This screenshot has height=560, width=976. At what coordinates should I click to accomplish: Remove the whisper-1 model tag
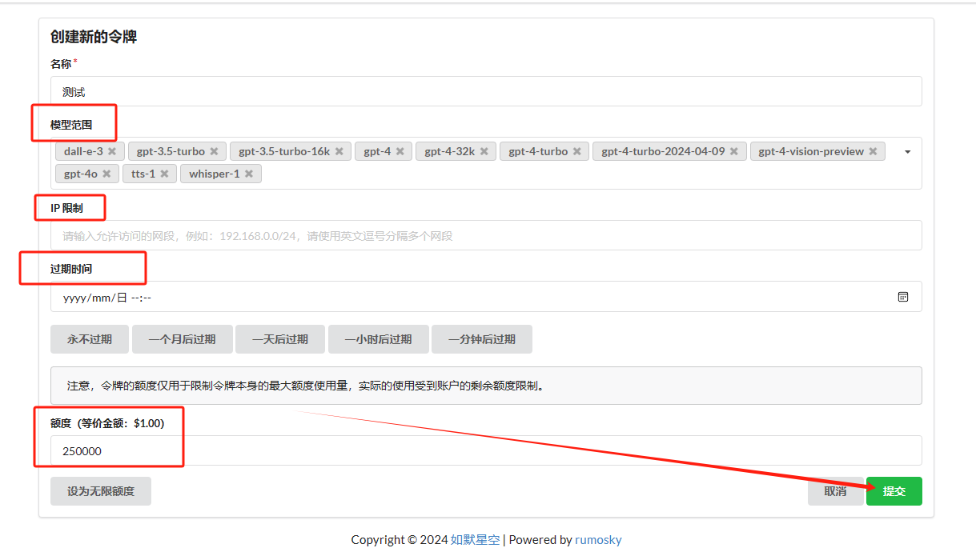tap(249, 174)
